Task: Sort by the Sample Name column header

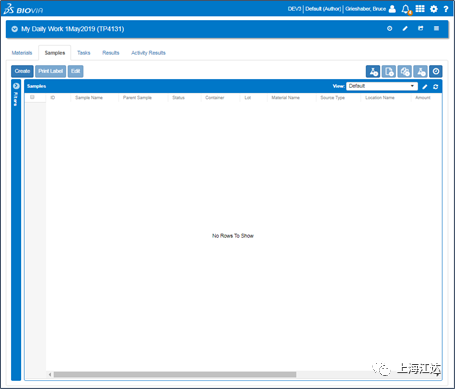Action: pos(89,98)
